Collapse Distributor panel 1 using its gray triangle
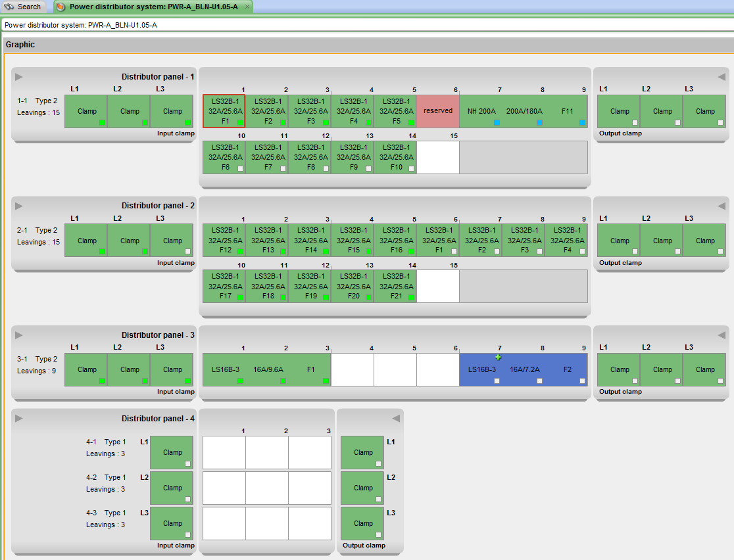Viewport: 734px width, 560px height. point(18,76)
